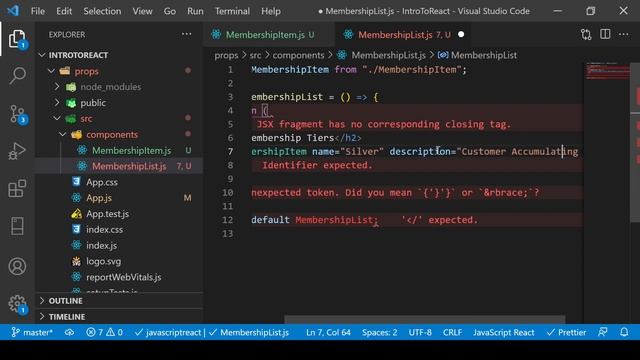Viewport: 640px width, 360px height.
Task: Open the File menu
Action: tap(38, 11)
